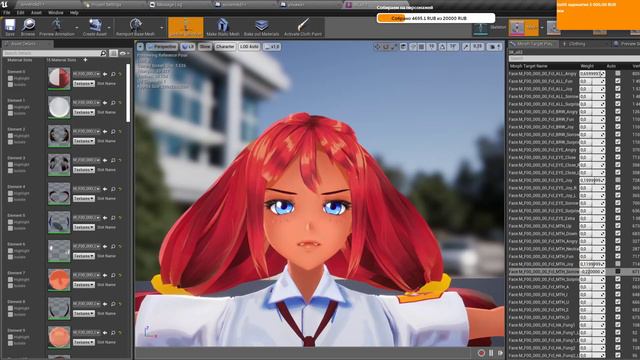Open Element 1 Textures dropdown

coord(84,112)
